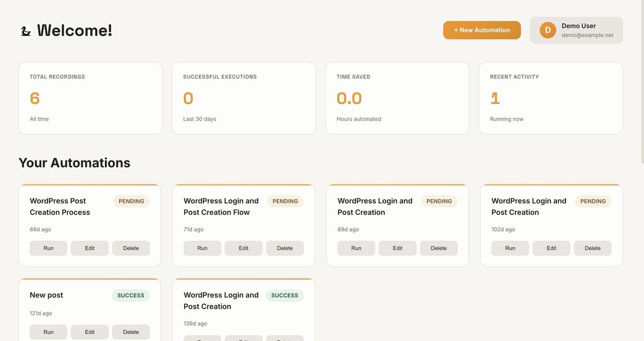Run the automation created 89d ago

pos(356,248)
